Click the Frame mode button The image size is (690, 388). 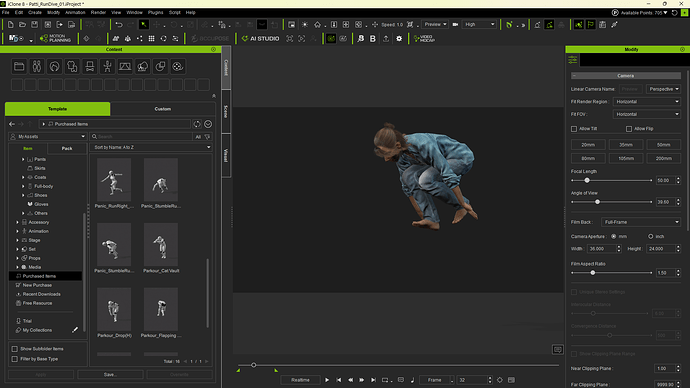click(434, 380)
